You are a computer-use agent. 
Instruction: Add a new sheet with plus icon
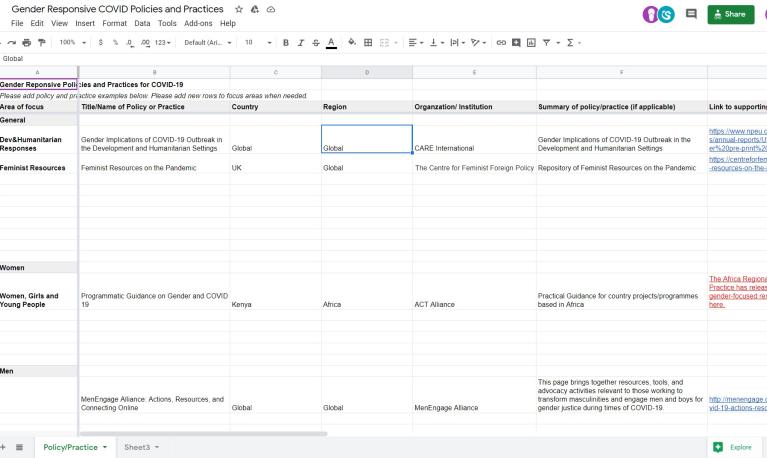[x=3, y=447]
